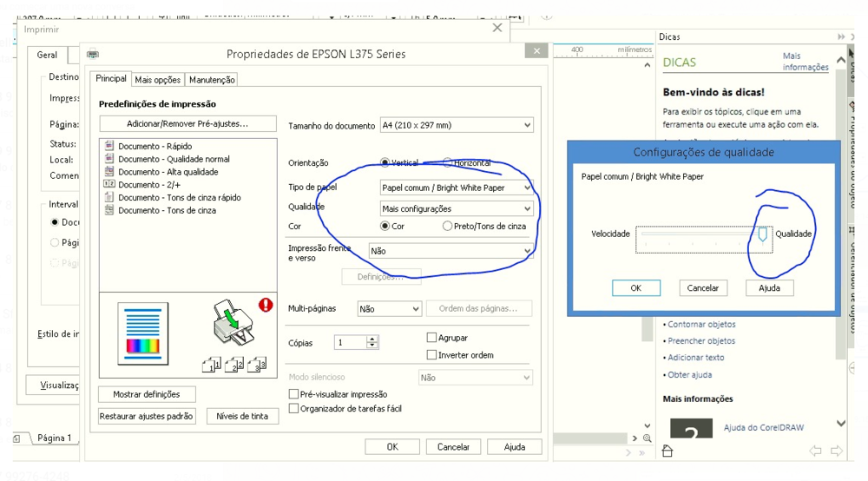Click the collate page order 2-2 icon
This screenshot has width=868, height=481.
pos(234,365)
